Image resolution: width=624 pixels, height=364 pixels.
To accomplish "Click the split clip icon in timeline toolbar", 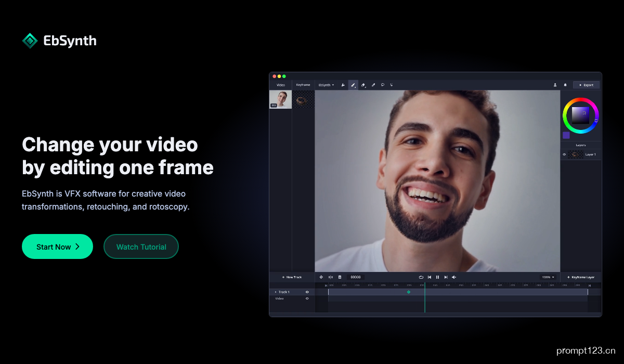I will (331, 277).
